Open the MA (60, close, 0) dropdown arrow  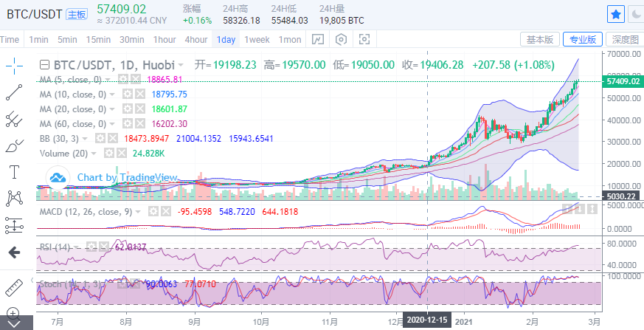(112, 124)
